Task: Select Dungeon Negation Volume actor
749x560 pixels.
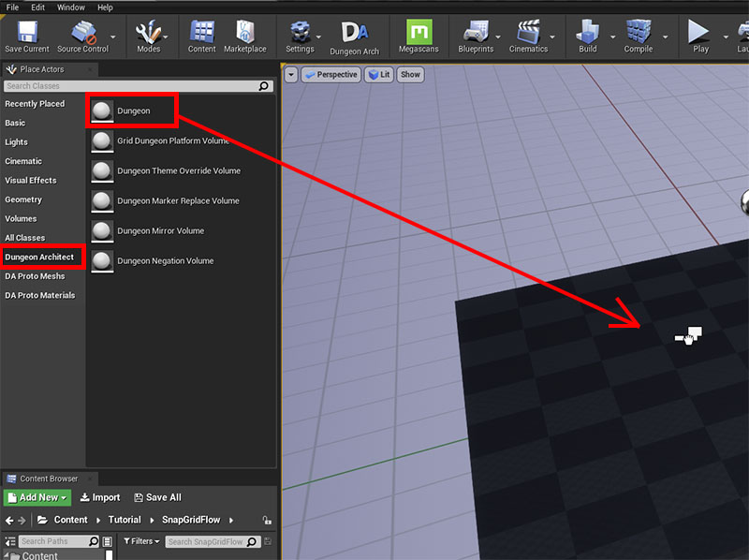Action: click(x=153, y=261)
